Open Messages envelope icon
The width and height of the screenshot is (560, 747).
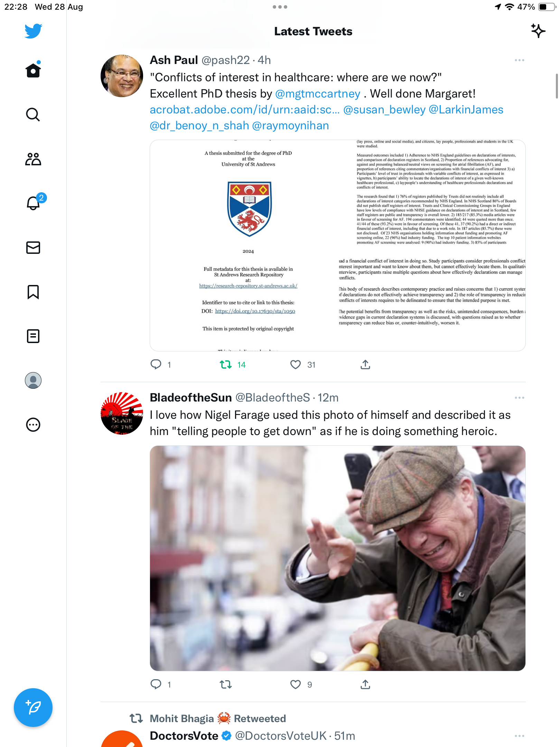click(x=33, y=248)
